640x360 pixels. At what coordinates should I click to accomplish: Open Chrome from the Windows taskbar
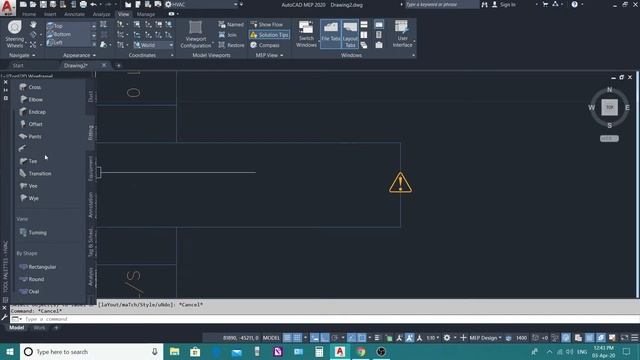360,351
